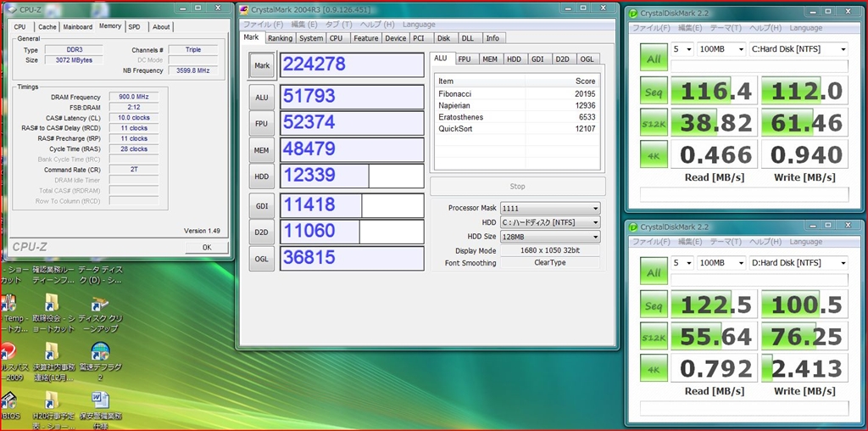
Task: Click the Stop button in CrystalMark
Action: point(517,187)
